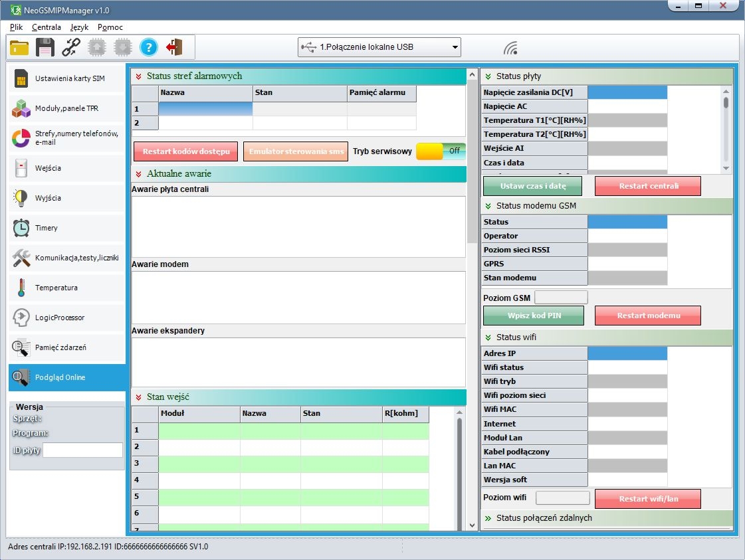
Task: Open LogicProcessor in the sidebar
Action: (66, 318)
